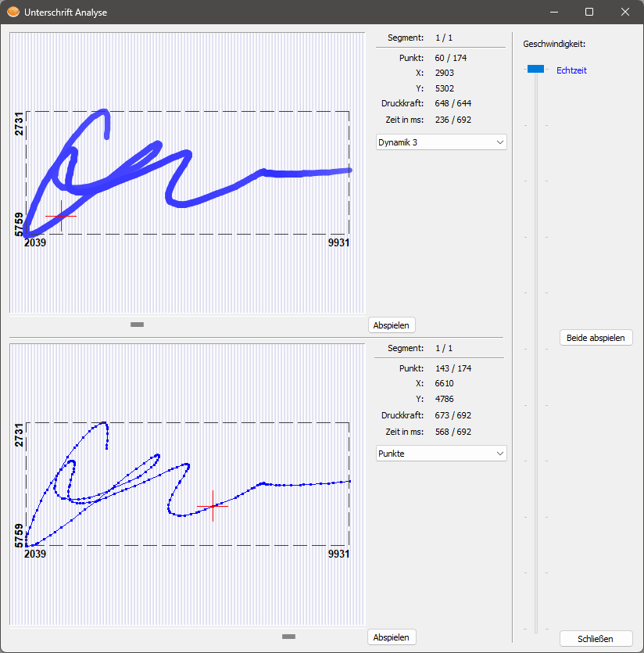Screen dimensions: 644x653
Task: Click the Beide abspielen button
Action: [596, 338]
